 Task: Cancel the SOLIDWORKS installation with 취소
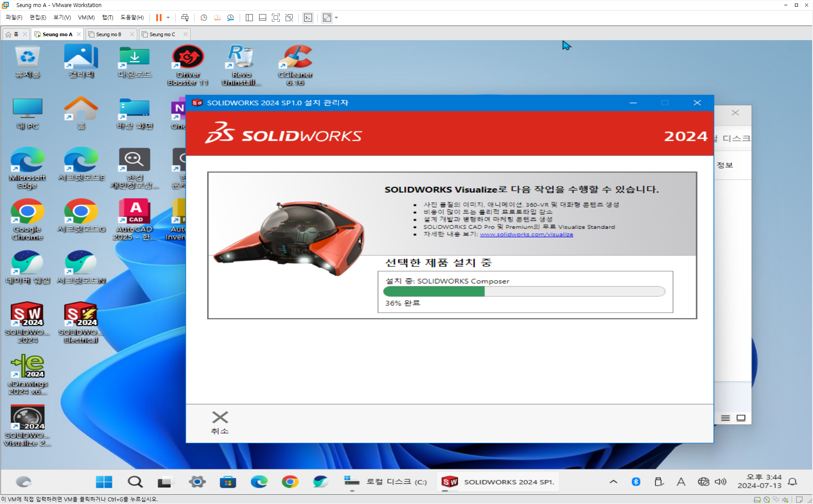tap(220, 423)
